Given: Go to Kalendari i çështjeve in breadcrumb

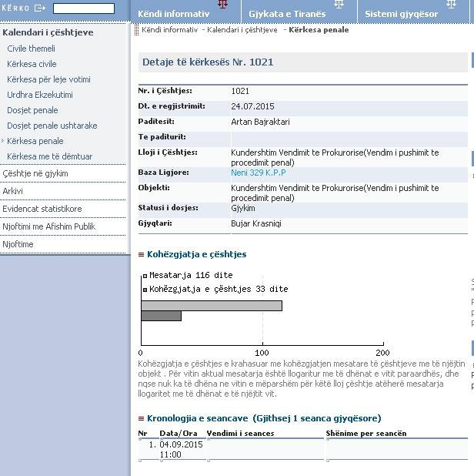Looking at the screenshot, I should (x=241, y=30).
